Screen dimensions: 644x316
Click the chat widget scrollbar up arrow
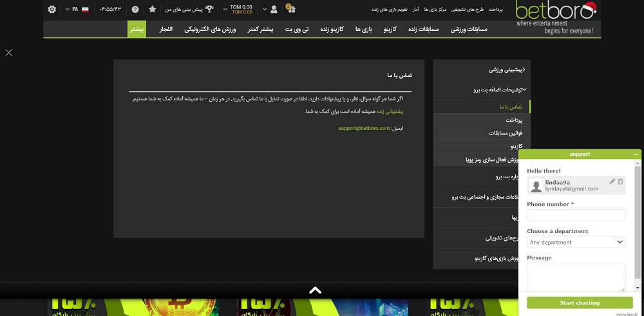(638, 163)
